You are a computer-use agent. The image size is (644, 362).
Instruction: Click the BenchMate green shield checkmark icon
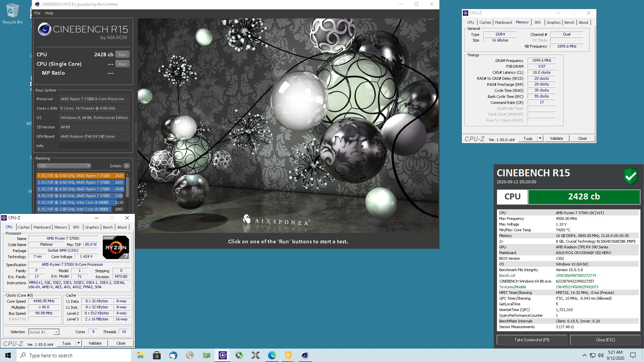click(631, 176)
